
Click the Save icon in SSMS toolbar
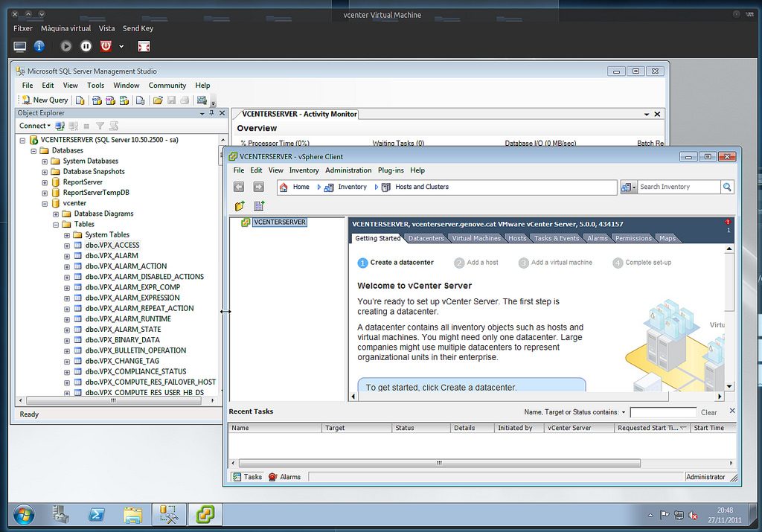(x=171, y=100)
